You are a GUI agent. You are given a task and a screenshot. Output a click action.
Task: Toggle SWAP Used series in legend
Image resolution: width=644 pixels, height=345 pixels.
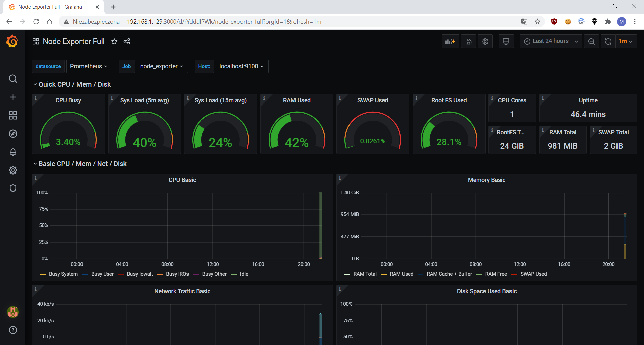[534, 274]
